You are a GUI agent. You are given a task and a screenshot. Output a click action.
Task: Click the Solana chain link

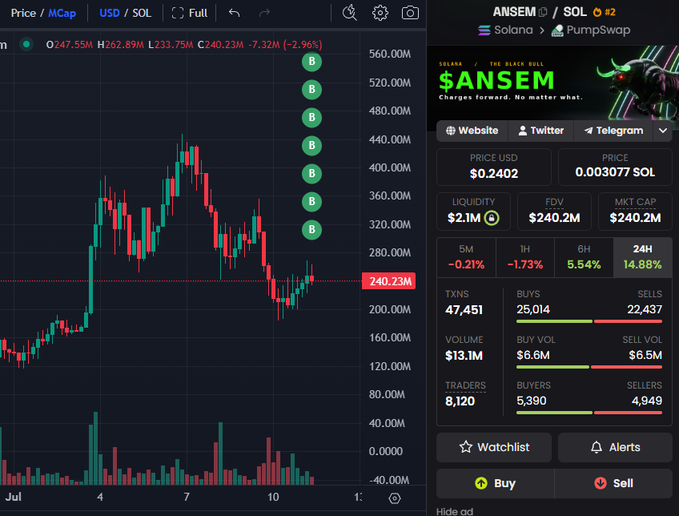pyautogui.click(x=505, y=30)
